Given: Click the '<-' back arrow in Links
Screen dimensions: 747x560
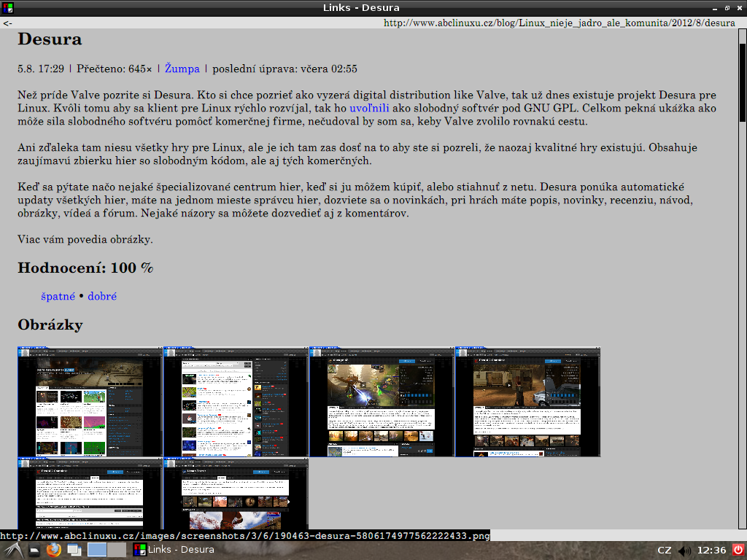Looking at the screenshot, I should (x=7, y=23).
